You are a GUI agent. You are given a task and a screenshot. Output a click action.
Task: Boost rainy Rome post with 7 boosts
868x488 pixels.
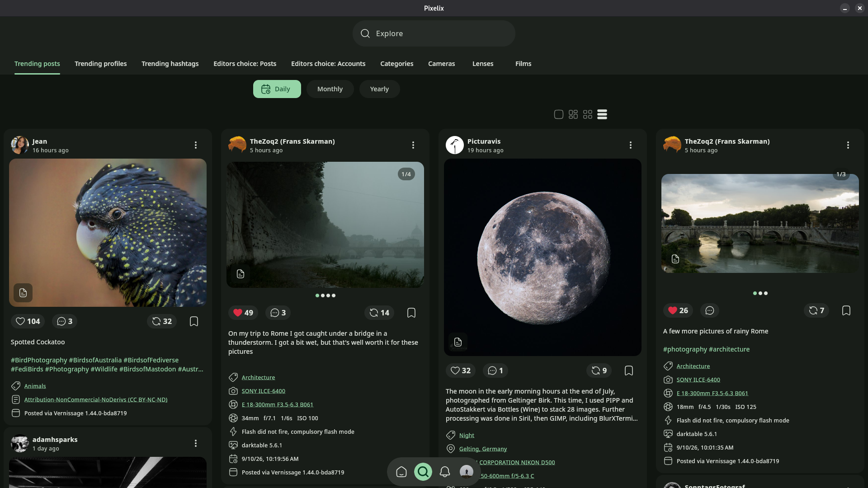(816, 310)
